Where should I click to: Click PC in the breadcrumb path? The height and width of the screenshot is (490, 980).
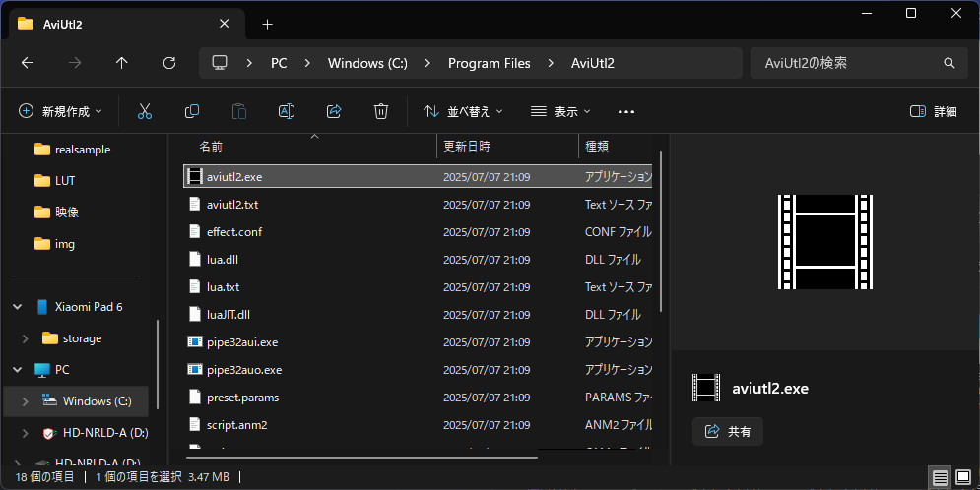coord(279,63)
